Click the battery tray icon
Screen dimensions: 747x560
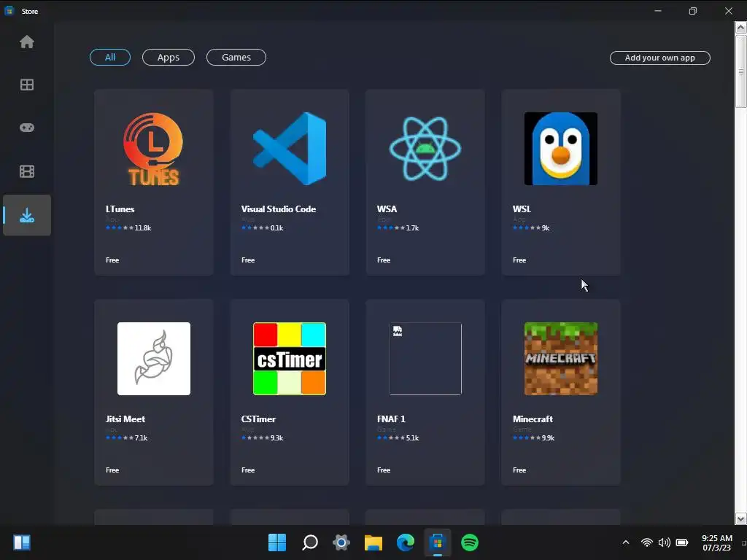(x=682, y=542)
